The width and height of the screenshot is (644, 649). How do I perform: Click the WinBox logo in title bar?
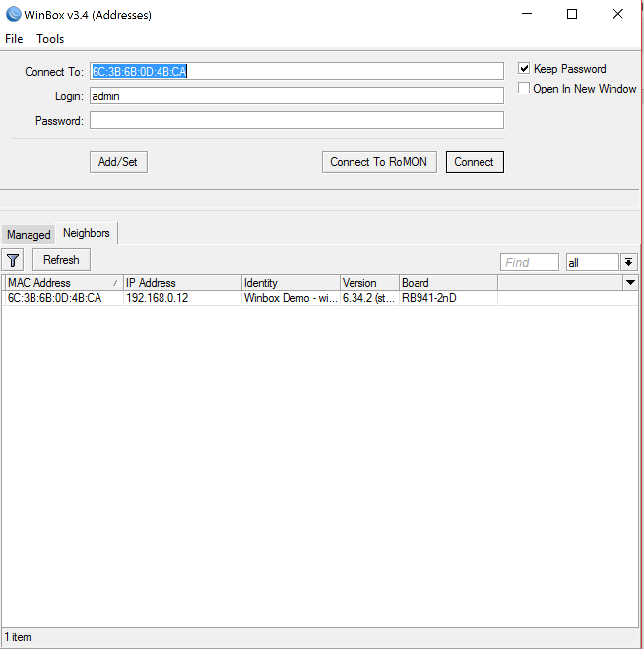[x=13, y=15]
